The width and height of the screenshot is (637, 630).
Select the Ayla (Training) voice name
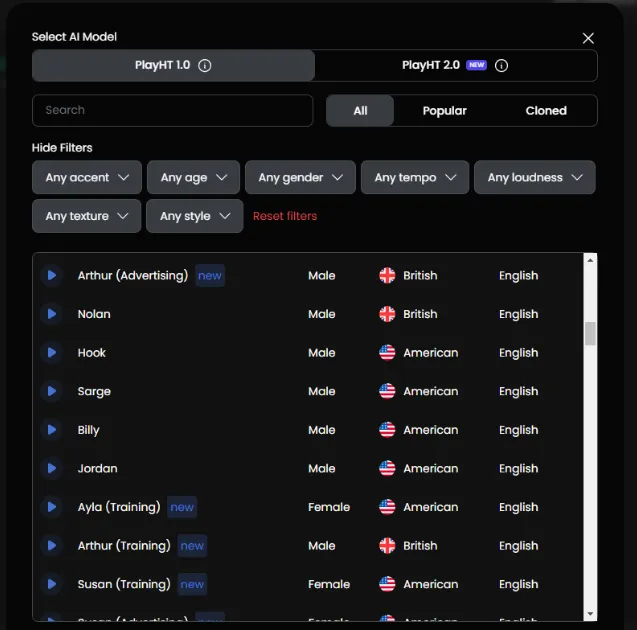[x=119, y=507]
